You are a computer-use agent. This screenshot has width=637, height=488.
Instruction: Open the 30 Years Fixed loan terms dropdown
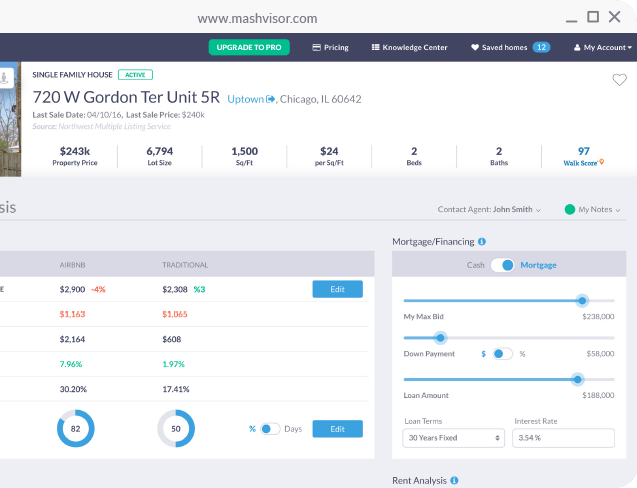453,438
